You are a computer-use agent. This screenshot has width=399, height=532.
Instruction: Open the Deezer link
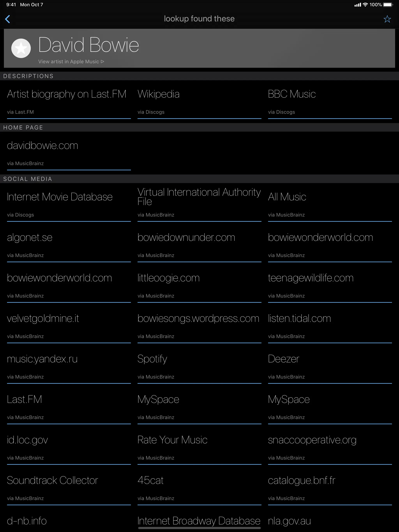283,359
